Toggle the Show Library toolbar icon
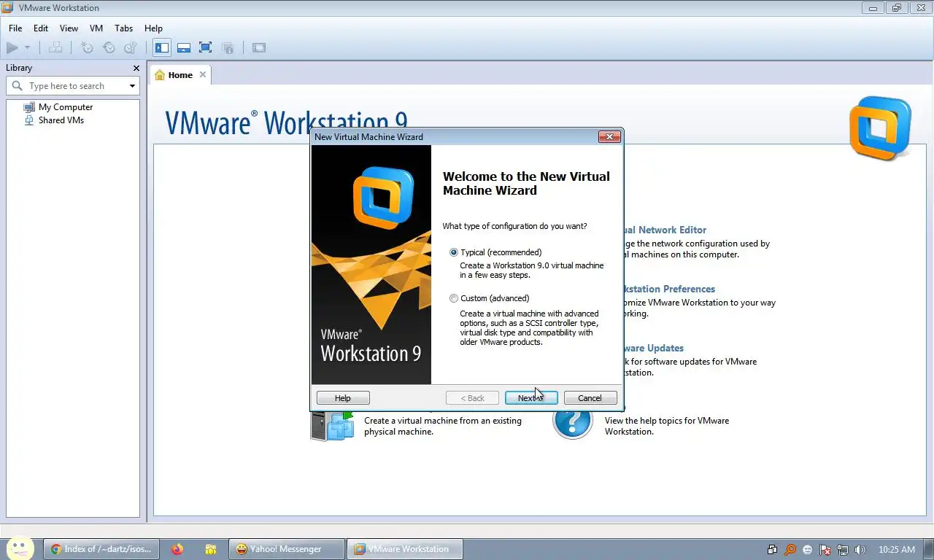The image size is (934, 560). [162, 48]
